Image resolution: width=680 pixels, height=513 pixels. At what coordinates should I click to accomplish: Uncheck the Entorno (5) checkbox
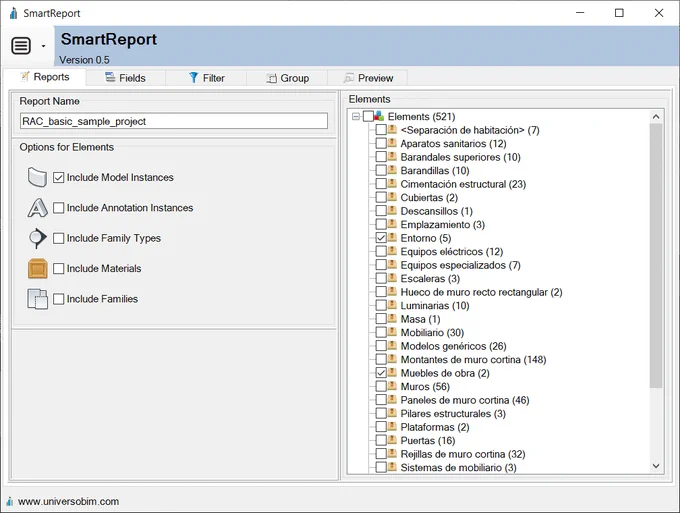(381, 238)
